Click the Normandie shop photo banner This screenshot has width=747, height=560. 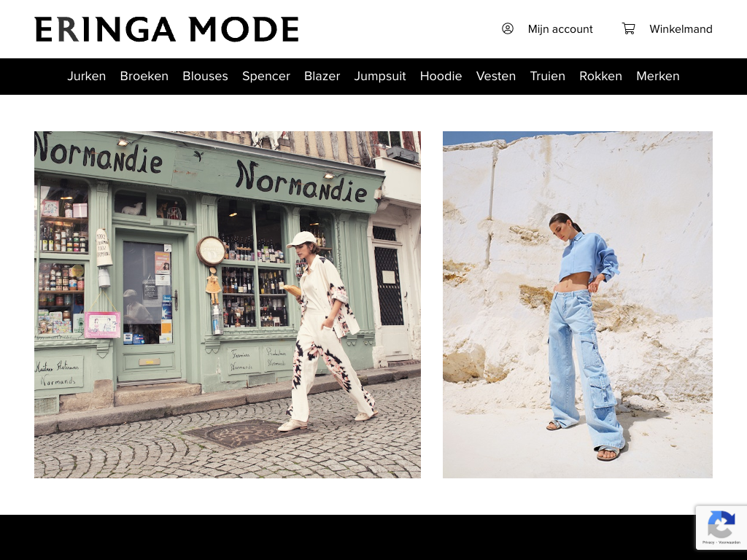click(x=228, y=305)
